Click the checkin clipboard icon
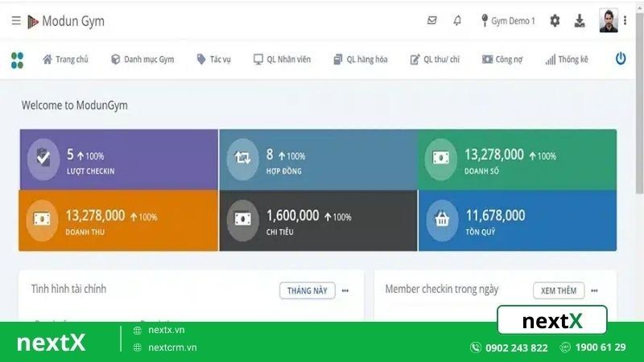 pyautogui.click(x=43, y=159)
